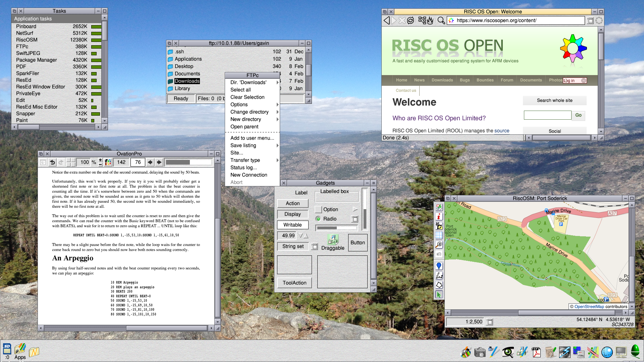
Task: Select the Radio button in Gadgets
Action: tap(318, 219)
